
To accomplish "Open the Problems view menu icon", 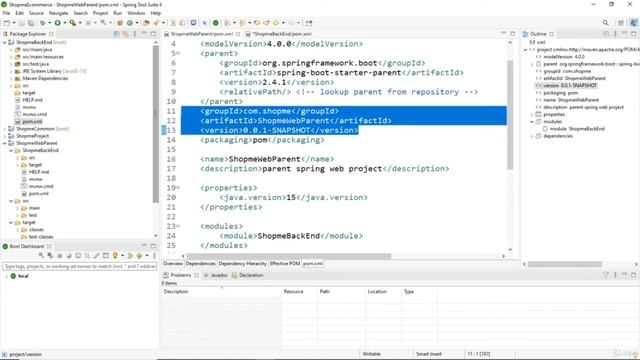I will (x=616, y=275).
